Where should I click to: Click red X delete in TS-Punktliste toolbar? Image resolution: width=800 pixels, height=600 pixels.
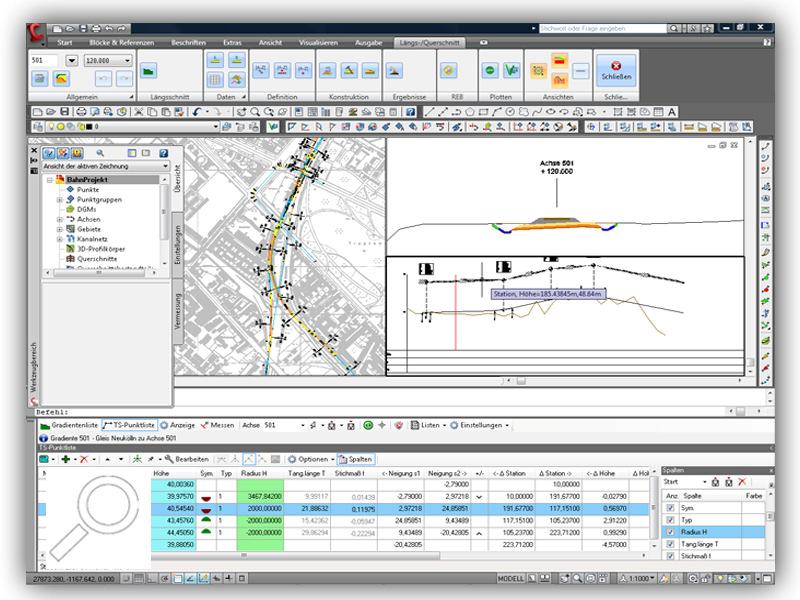click(84, 459)
